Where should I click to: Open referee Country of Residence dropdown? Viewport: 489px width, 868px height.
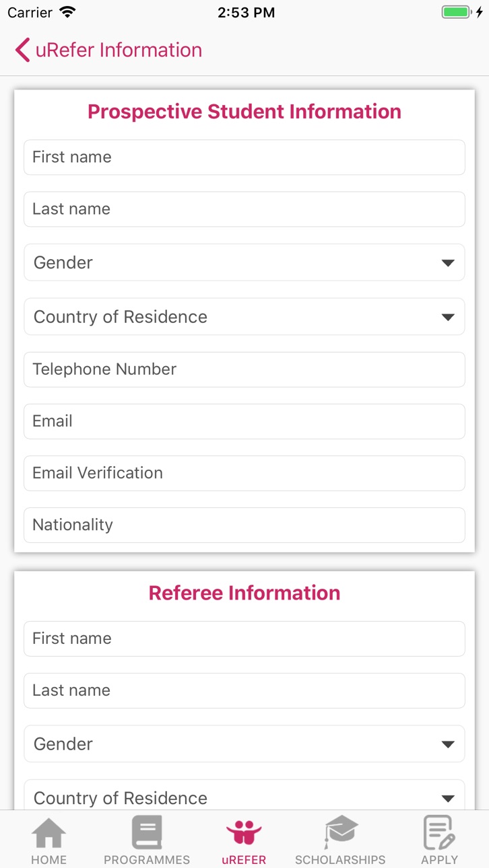coord(244,795)
